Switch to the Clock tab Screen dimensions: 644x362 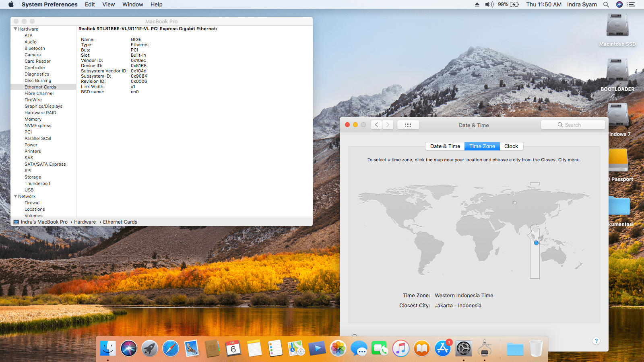(511, 146)
